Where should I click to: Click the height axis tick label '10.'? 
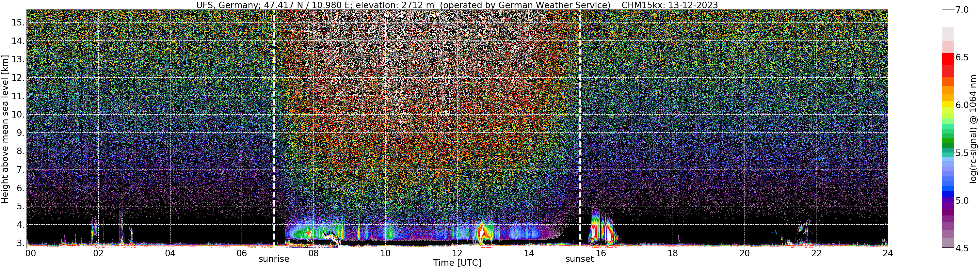[18, 115]
